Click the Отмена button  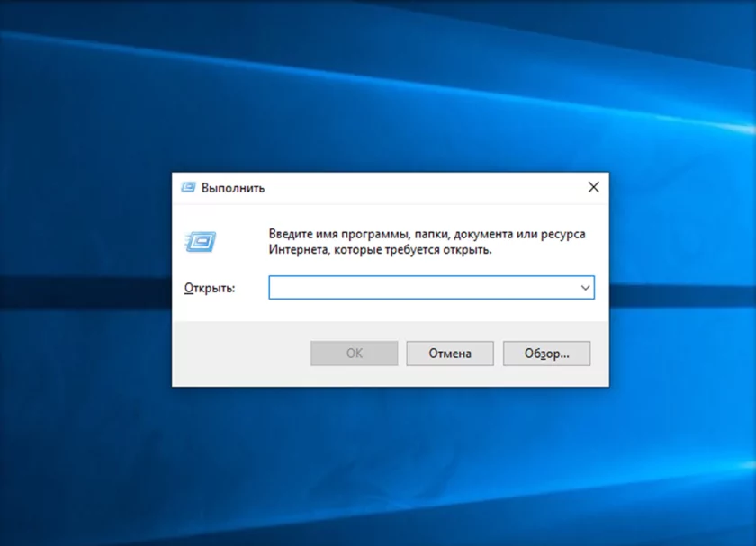(449, 353)
